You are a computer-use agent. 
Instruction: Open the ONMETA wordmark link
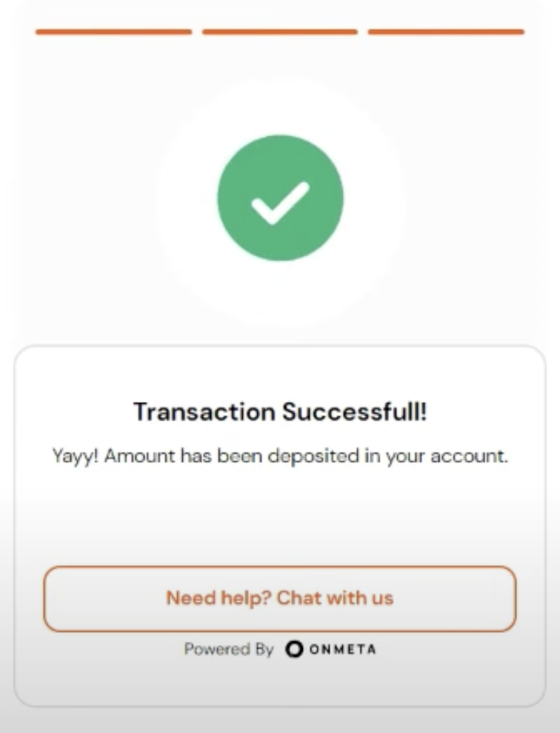tap(342, 649)
